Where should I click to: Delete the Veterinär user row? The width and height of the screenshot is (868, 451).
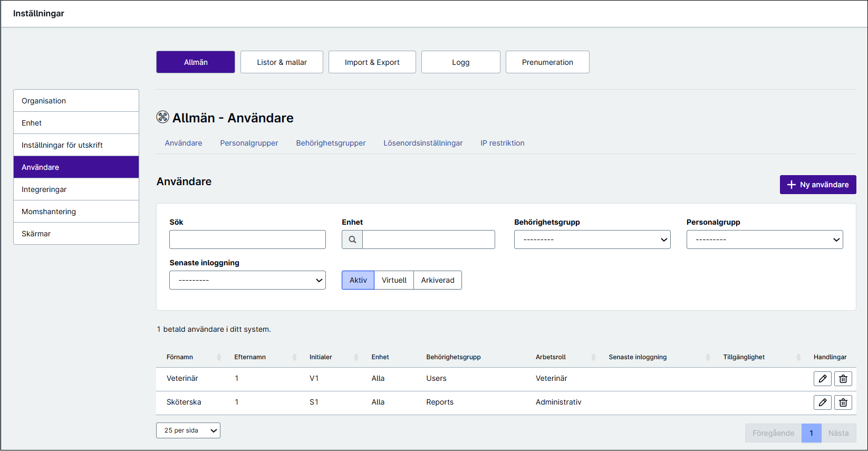point(843,379)
